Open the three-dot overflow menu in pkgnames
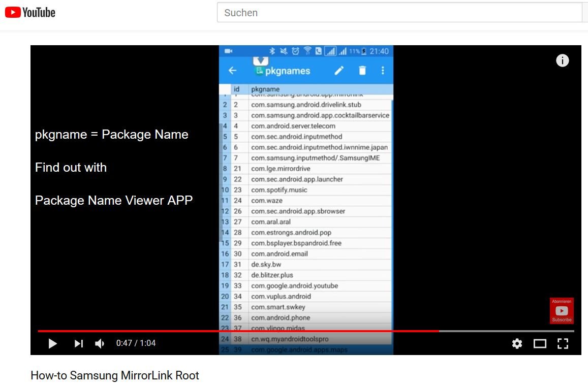The height and width of the screenshot is (385, 588). (383, 71)
